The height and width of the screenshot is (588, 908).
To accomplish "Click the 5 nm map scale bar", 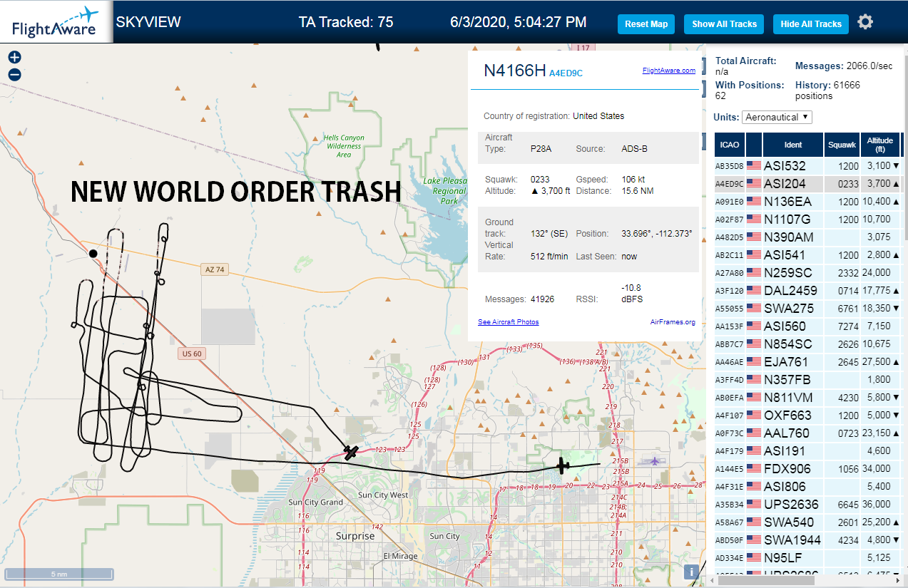I will pyautogui.click(x=59, y=573).
